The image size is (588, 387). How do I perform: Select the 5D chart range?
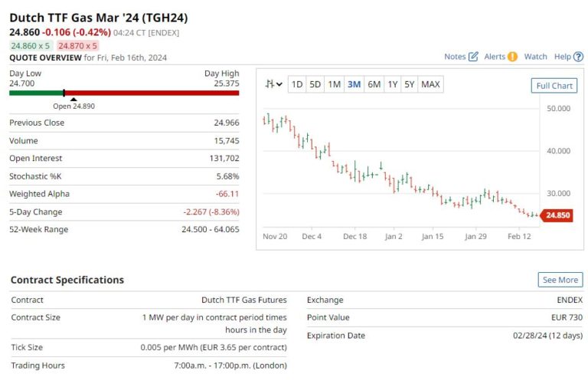click(x=315, y=84)
